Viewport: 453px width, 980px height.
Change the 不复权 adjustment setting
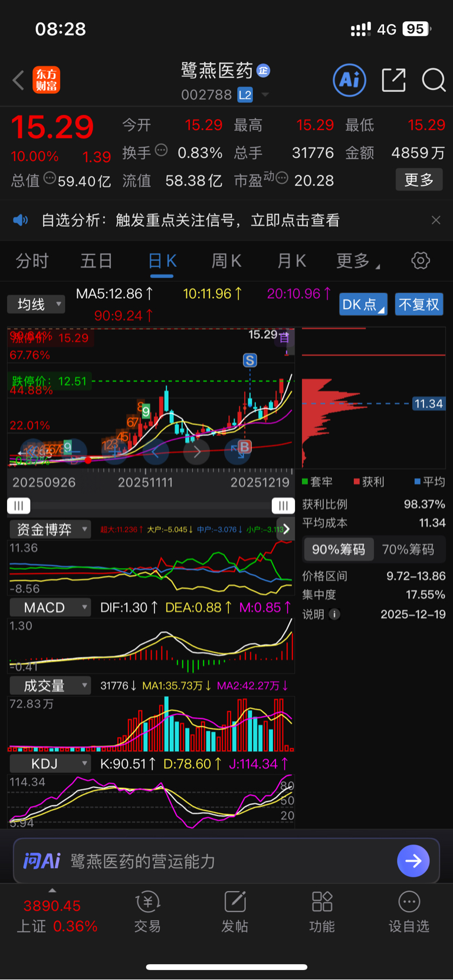point(419,304)
